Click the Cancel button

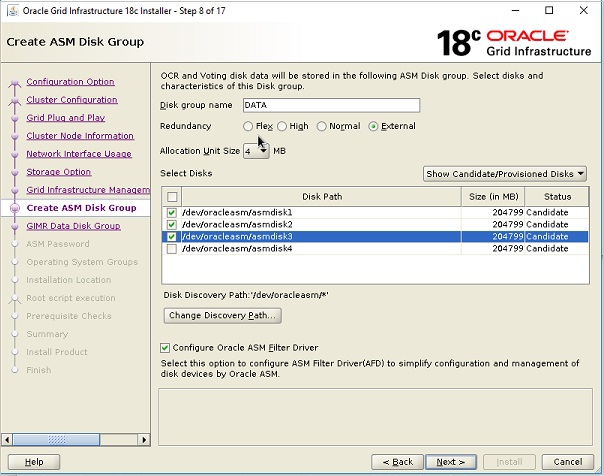tap(568, 462)
